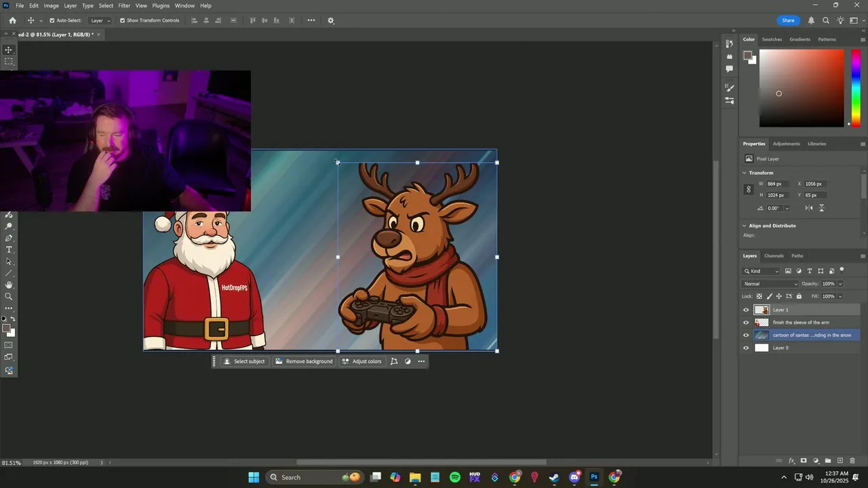Image resolution: width=868 pixels, height=488 pixels.
Task: Switch to the Channels tab
Action: pyautogui.click(x=774, y=256)
